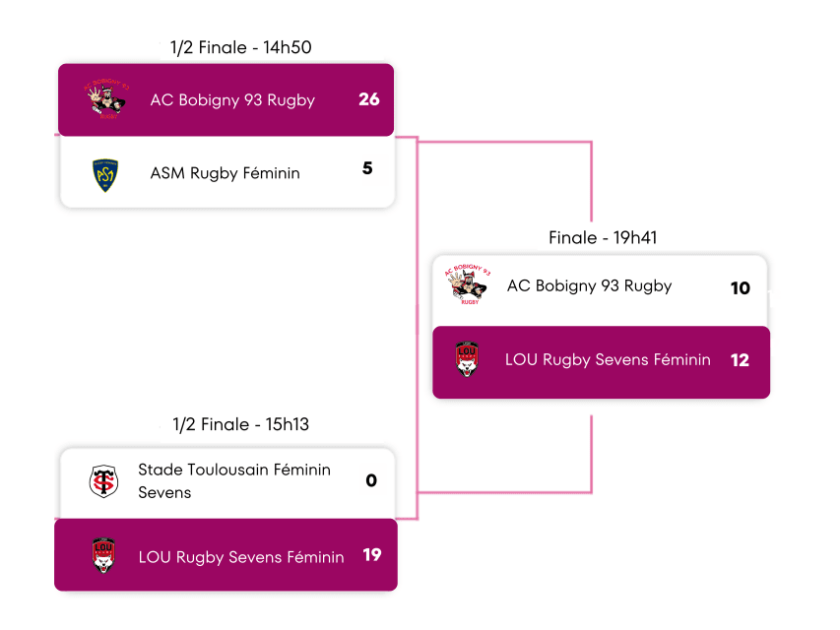Select AC Bobigny 93 Rugby name in semifinal
This screenshot has width=840, height=630.
232,99
